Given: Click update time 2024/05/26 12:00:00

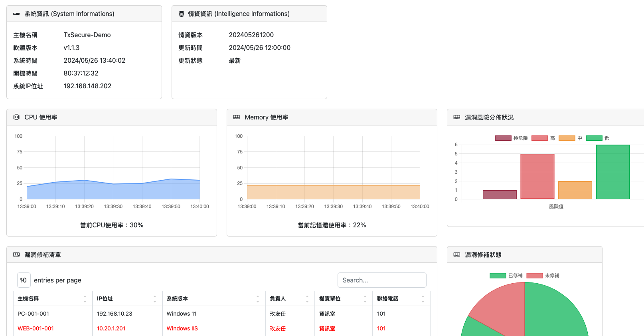Looking at the screenshot, I should pyautogui.click(x=260, y=48).
